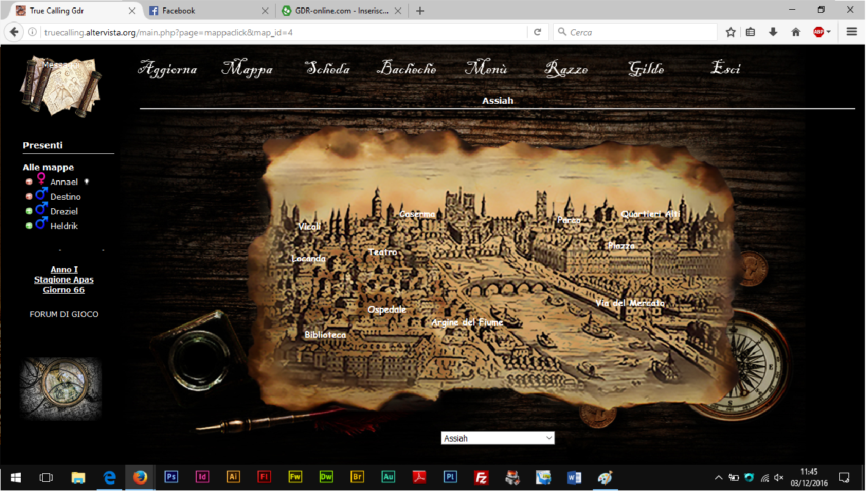Open Dreziel's character profile
The image size is (868, 491).
pos(64,211)
